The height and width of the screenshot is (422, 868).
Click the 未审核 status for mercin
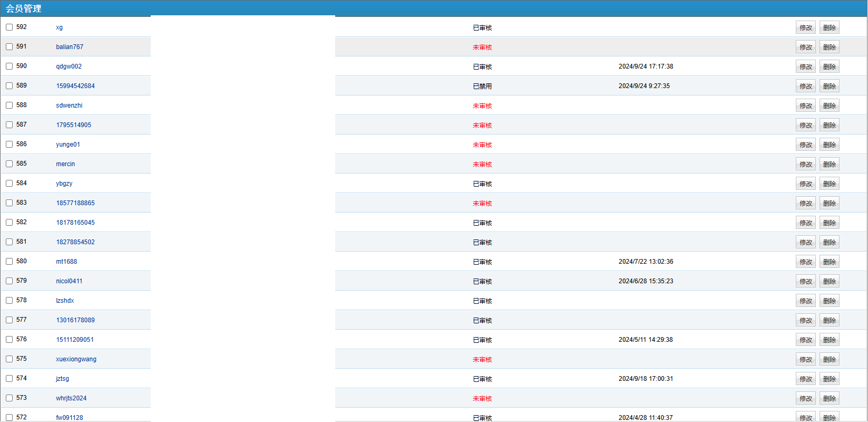482,165
